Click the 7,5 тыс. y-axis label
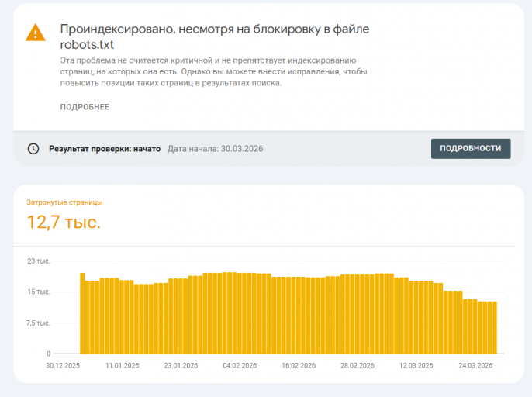Screen dimensions: 532x397 pos(38,323)
